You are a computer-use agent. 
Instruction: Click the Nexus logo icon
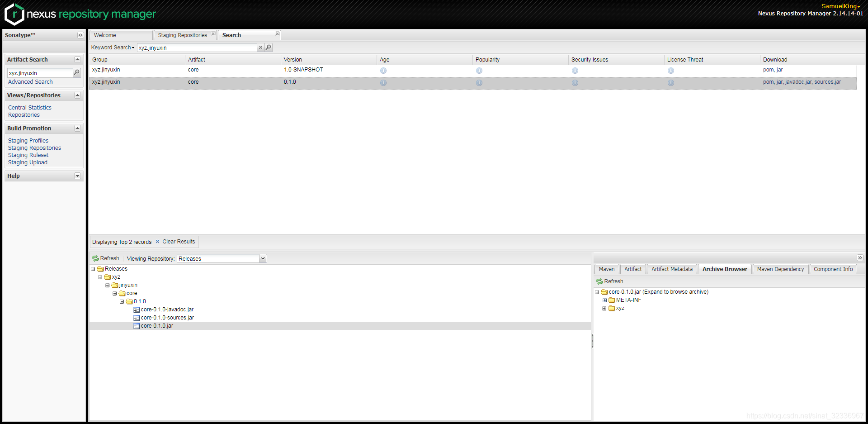tap(14, 14)
